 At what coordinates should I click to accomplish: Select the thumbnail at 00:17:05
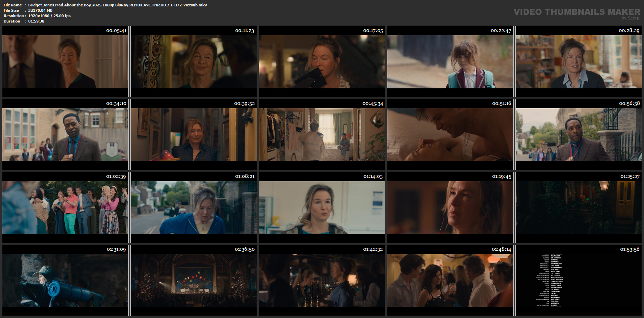322,62
